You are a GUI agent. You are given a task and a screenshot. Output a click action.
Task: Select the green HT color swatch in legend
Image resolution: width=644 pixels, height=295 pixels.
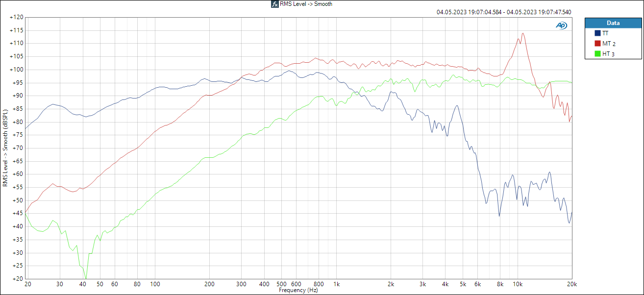(x=597, y=54)
